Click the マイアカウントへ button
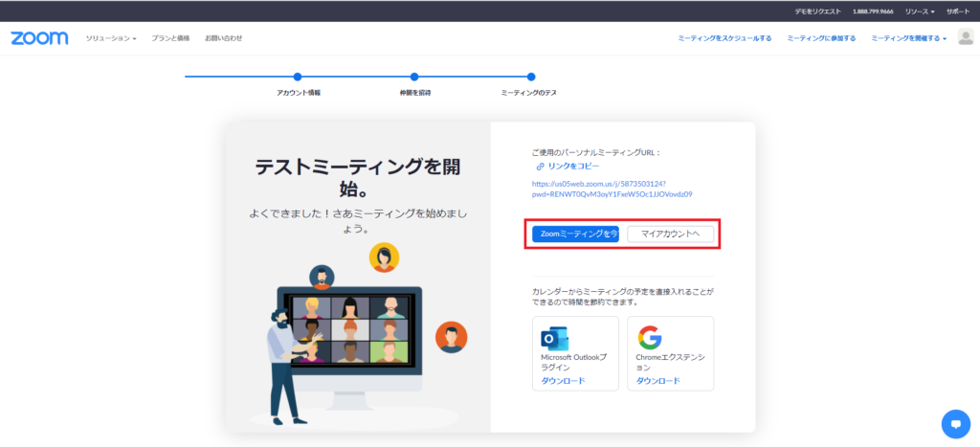Screen dimensions: 980x447 (670, 234)
